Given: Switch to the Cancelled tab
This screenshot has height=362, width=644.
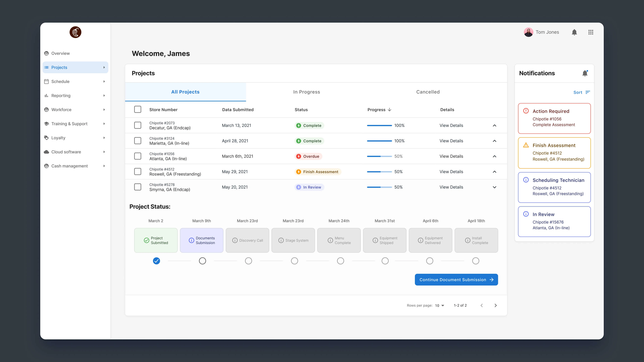Looking at the screenshot, I should pyautogui.click(x=428, y=92).
